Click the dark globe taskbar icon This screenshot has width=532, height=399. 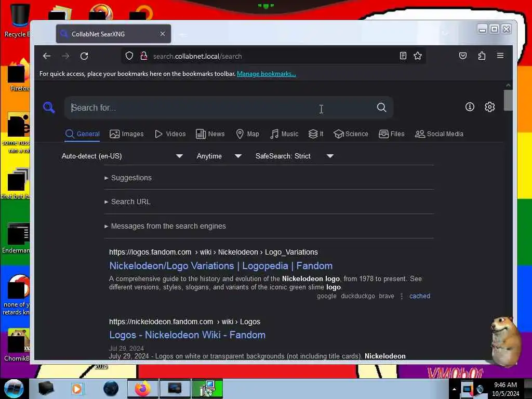click(x=111, y=389)
